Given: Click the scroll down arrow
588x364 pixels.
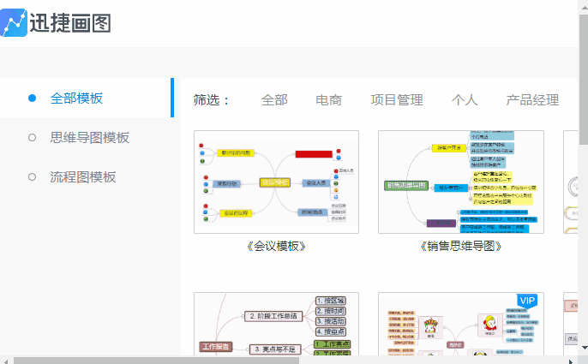Looking at the screenshot, I should pyautogui.click(x=584, y=348).
